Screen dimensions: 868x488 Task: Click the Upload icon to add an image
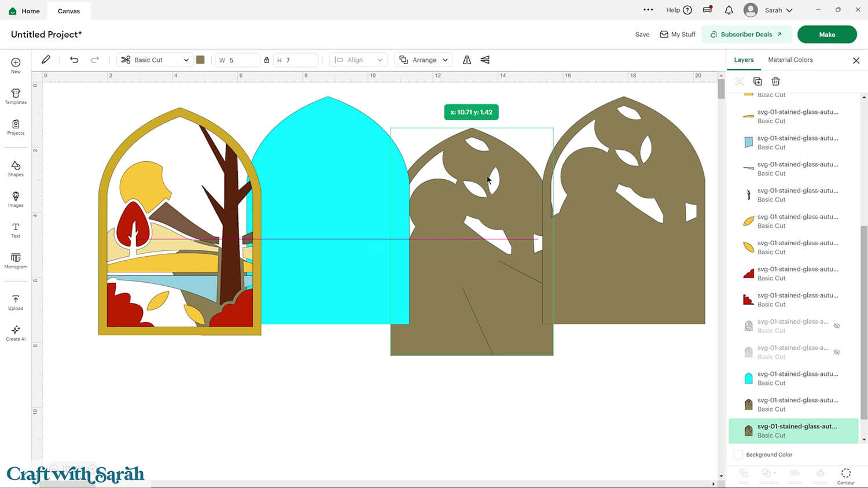click(x=15, y=301)
